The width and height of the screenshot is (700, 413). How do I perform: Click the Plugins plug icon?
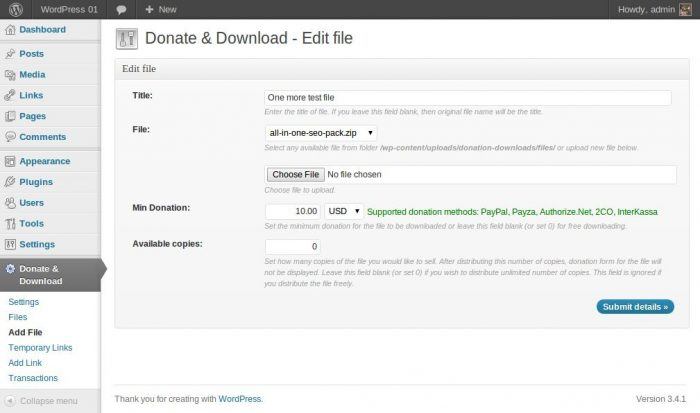pyautogui.click(x=10, y=182)
